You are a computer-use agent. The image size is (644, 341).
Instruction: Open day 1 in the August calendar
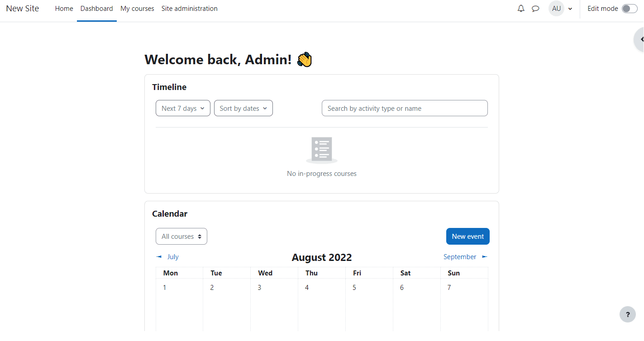[x=165, y=288]
